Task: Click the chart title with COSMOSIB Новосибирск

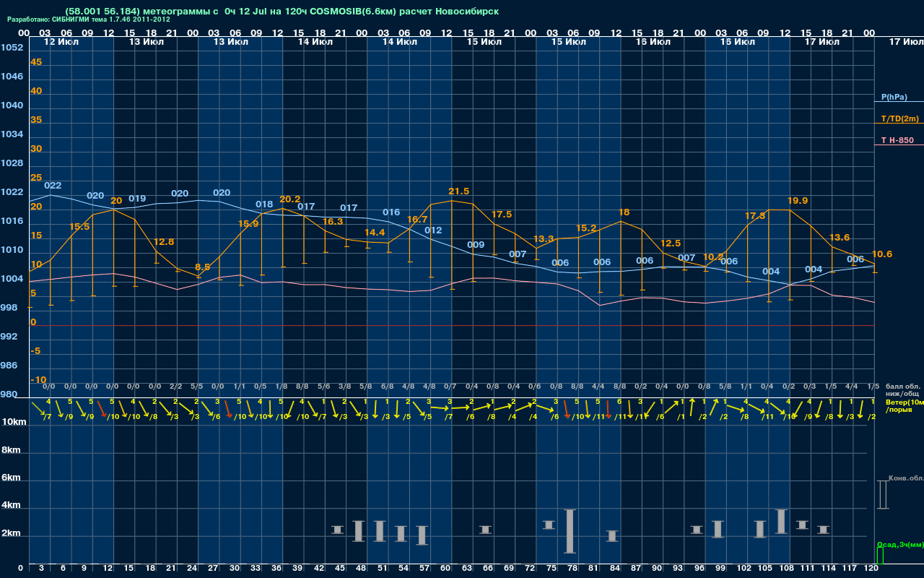Action: [x=282, y=12]
